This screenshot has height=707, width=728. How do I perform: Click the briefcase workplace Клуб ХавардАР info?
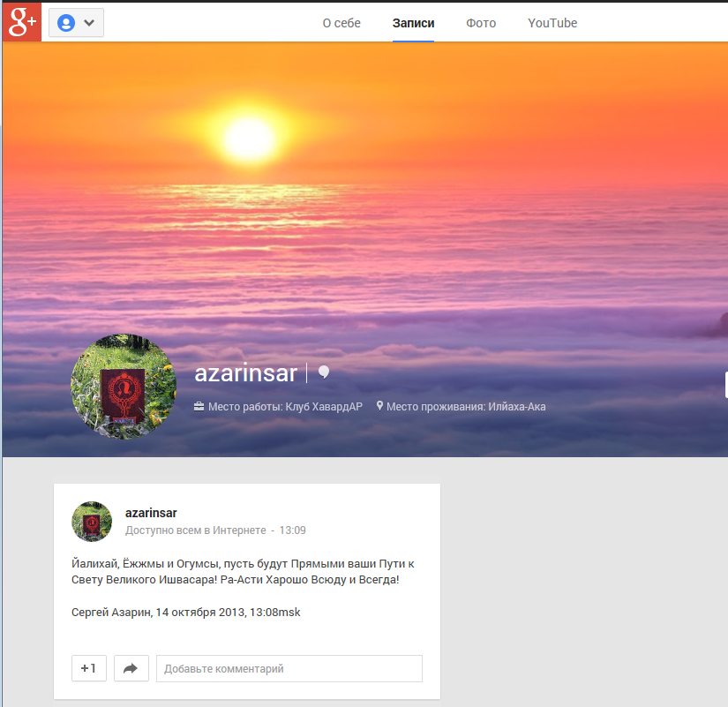point(278,407)
